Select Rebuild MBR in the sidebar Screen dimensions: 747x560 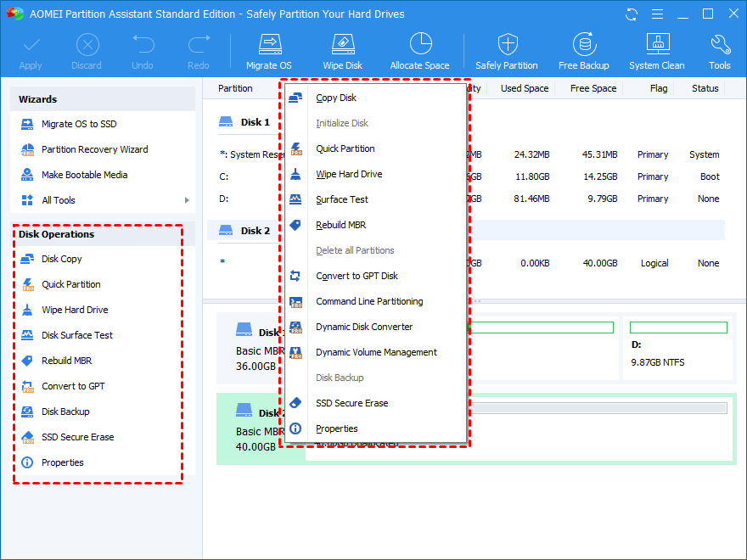click(x=66, y=361)
